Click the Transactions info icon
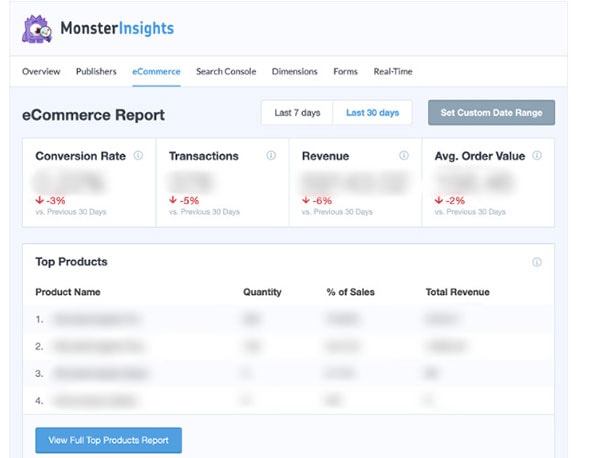The width and height of the screenshot is (600, 458). click(x=271, y=156)
